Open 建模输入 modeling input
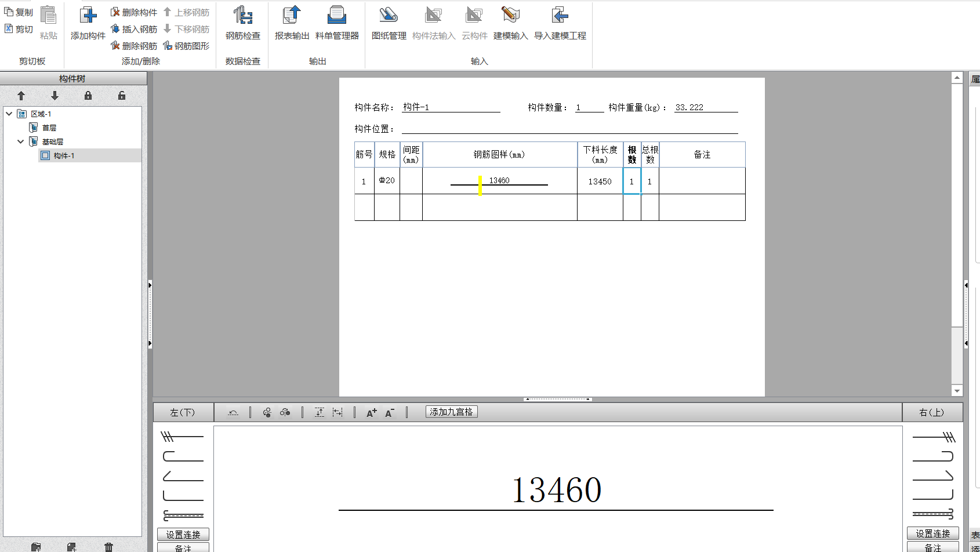 tap(510, 23)
